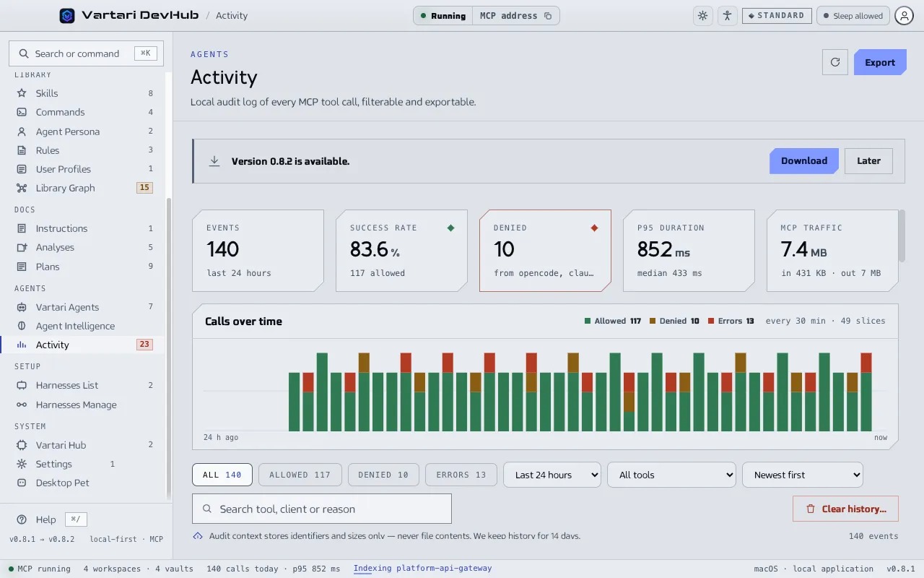Toggle the STANDARD mode button
Image resolution: width=924 pixels, height=578 pixels.
tap(777, 16)
